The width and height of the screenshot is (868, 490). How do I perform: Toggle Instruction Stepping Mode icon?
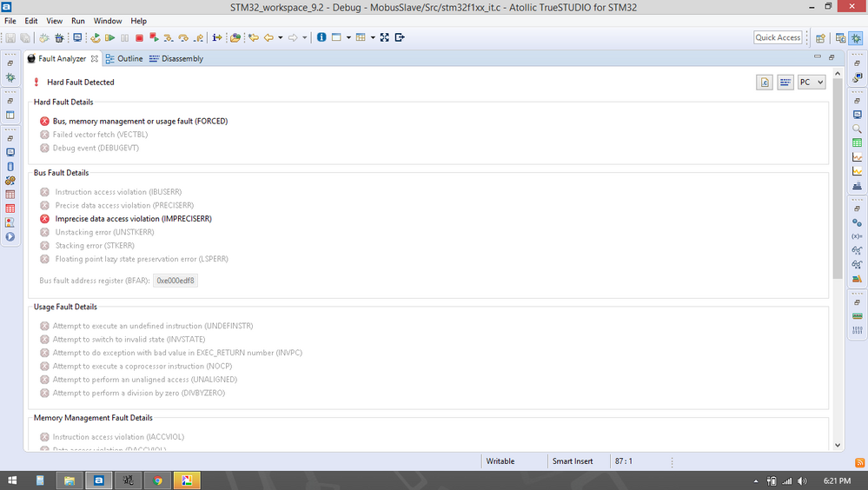[x=217, y=37]
